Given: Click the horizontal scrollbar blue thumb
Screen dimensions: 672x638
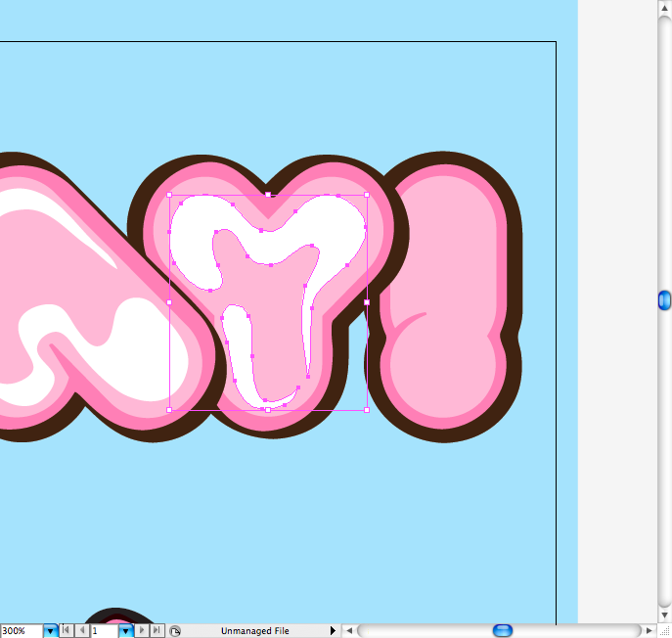Looking at the screenshot, I should tap(502, 631).
